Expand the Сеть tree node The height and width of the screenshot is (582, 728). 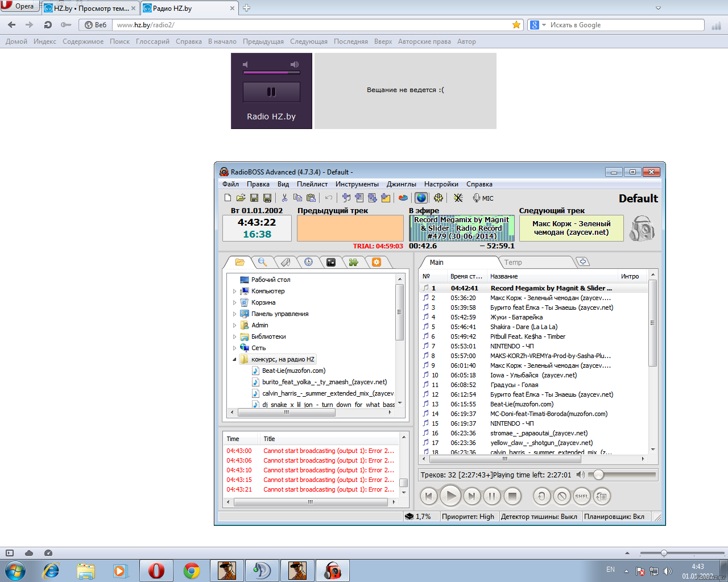click(x=234, y=348)
